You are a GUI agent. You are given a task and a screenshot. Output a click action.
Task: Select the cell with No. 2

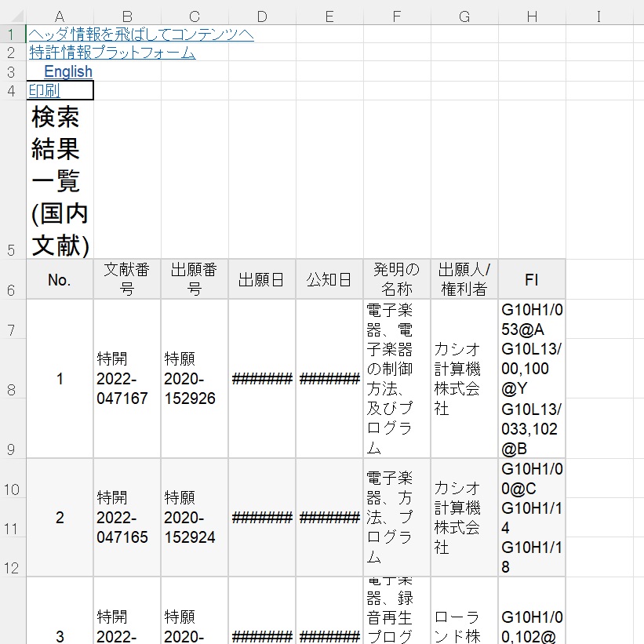[60, 518]
